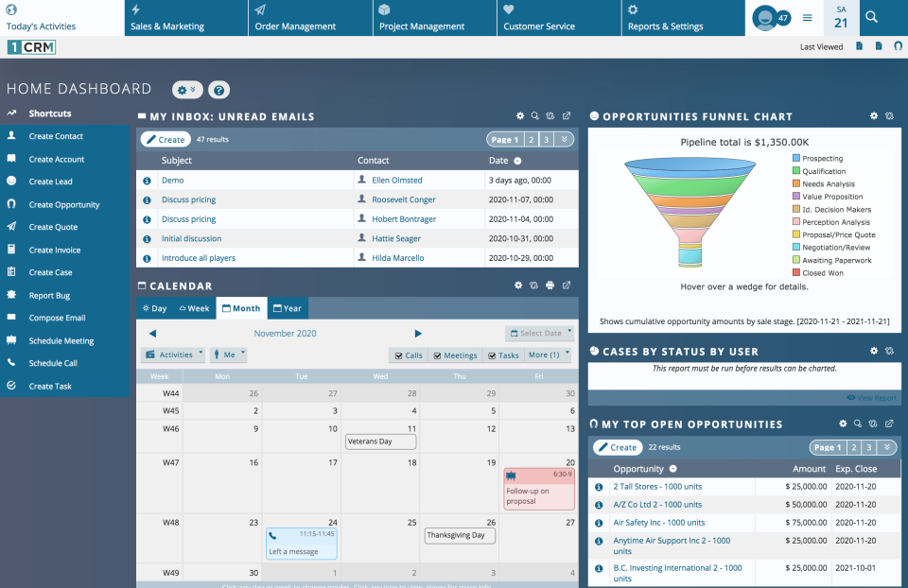Switch the calendar to Week view
Viewport: 908px width, 588px height.
195,307
